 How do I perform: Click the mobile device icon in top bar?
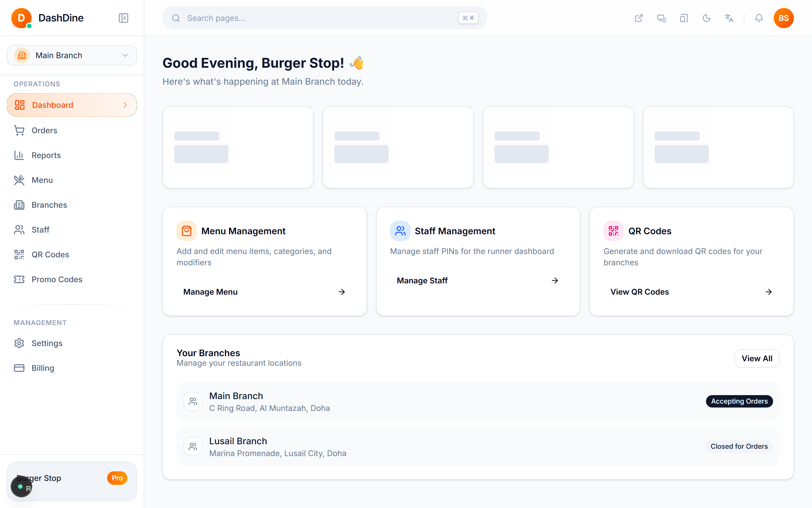(684, 18)
